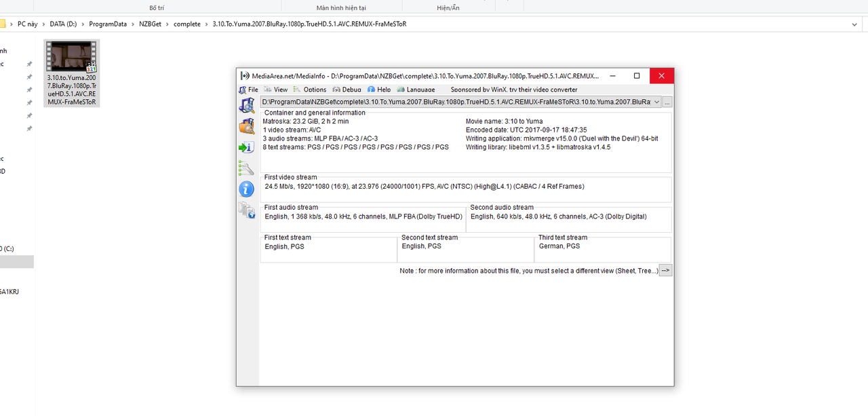Viewport: 868px width, 416px height.
Task: Click the '8 text streams: PGS' line
Action: [x=355, y=147]
